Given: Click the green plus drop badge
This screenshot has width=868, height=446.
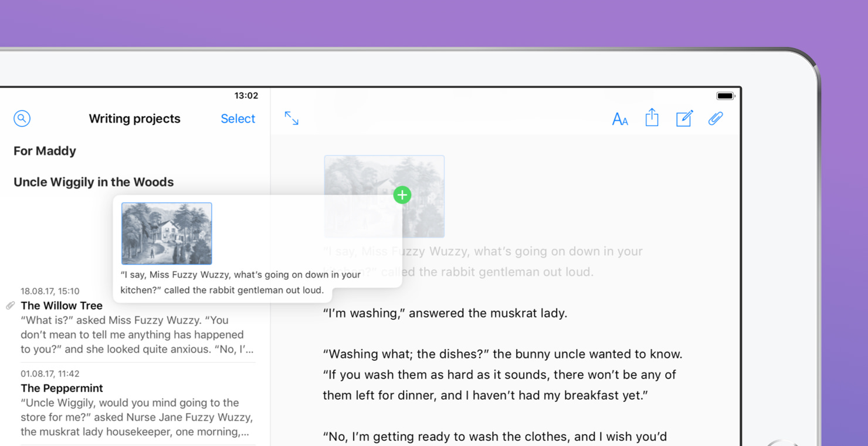Looking at the screenshot, I should [x=402, y=195].
